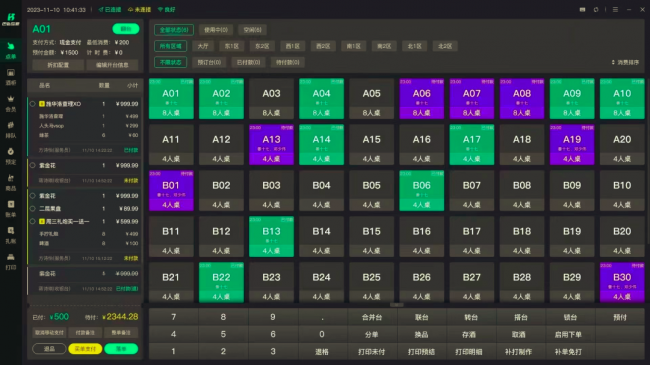Select the green table tile B22
This screenshot has width=650, height=365.
point(221,282)
